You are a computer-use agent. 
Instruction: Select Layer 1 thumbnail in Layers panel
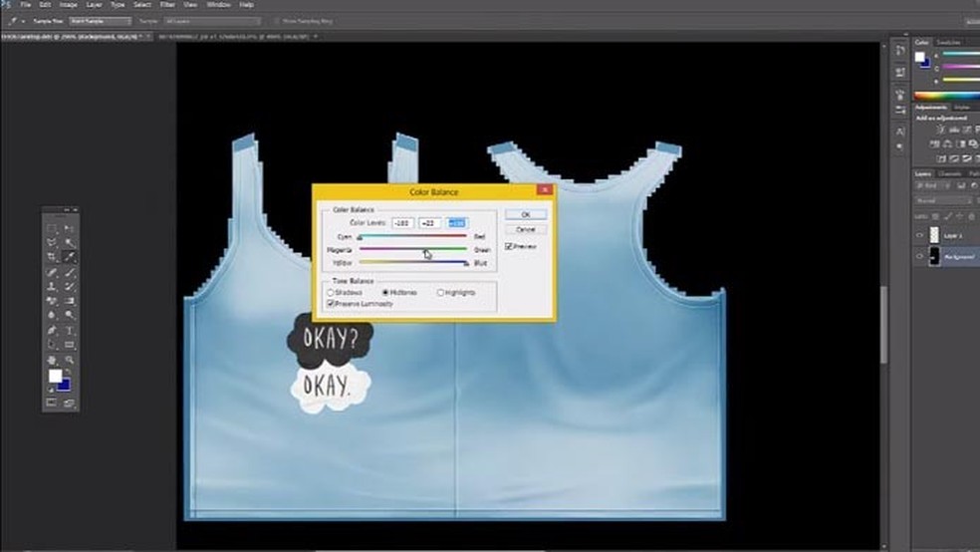[x=934, y=235]
